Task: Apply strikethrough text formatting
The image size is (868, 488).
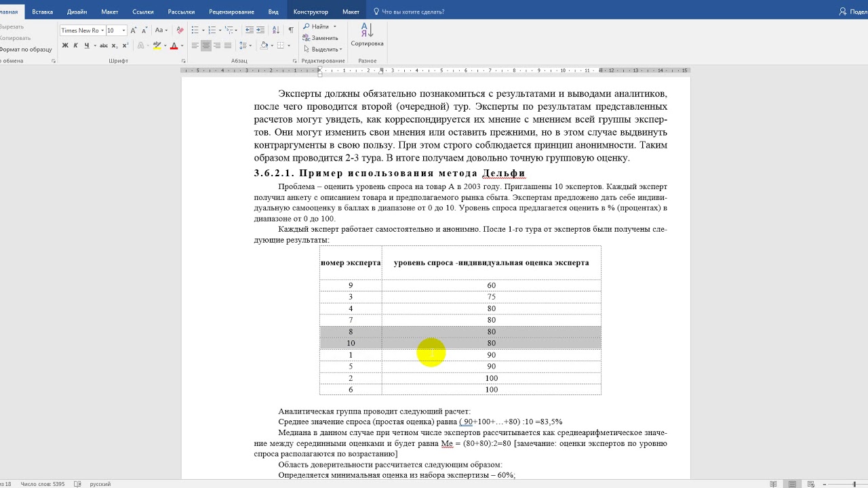Action: [x=104, y=45]
